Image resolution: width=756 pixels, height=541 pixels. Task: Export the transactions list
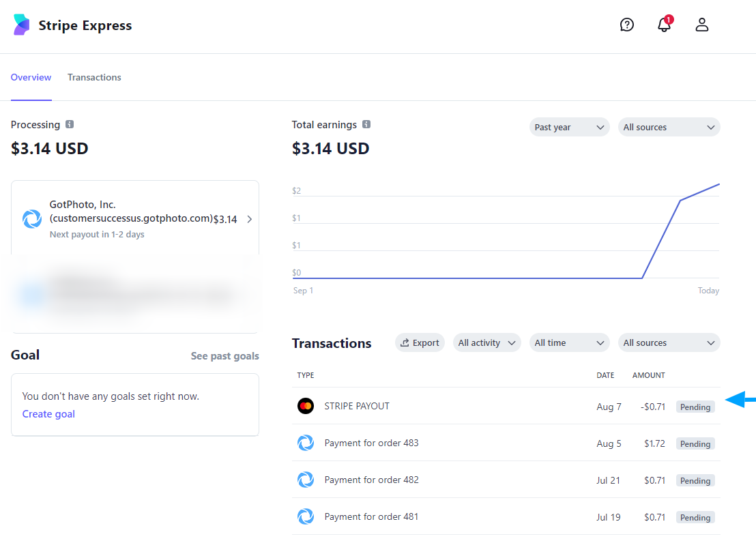tap(420, 343)
